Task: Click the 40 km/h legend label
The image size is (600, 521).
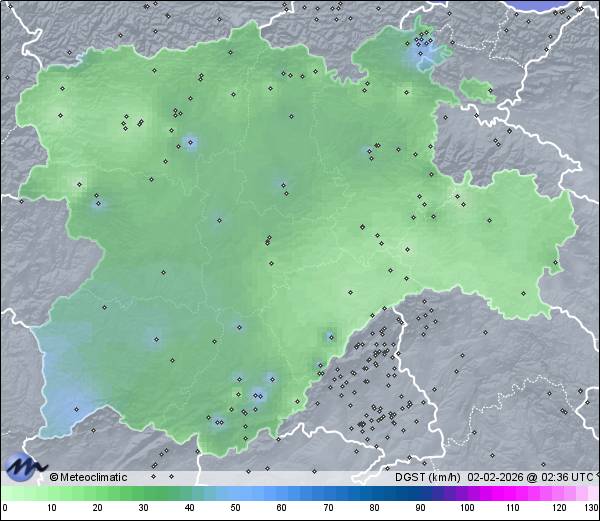Action: (190, 509)
